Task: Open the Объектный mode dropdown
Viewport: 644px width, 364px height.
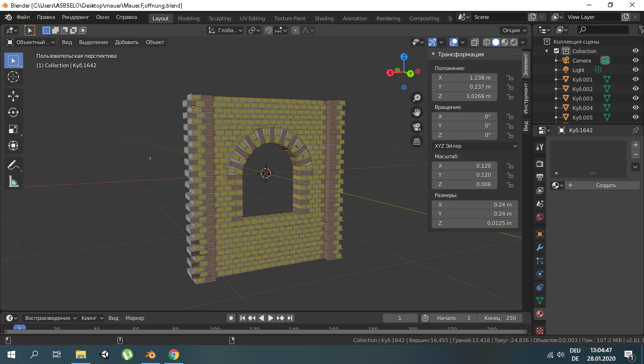Action: click(30, 42)
